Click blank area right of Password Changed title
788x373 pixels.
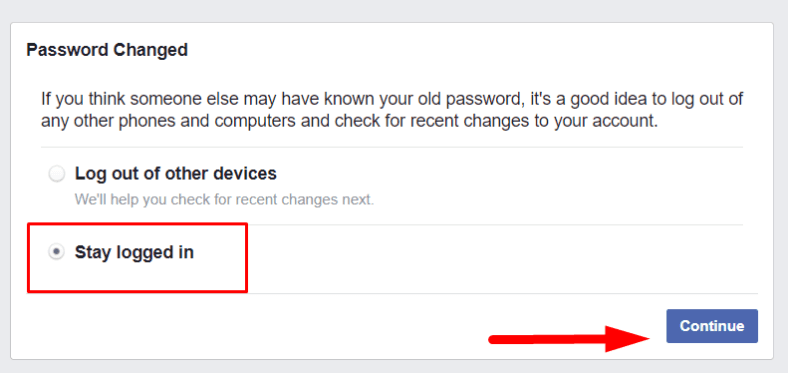click(x=477, y=50)
